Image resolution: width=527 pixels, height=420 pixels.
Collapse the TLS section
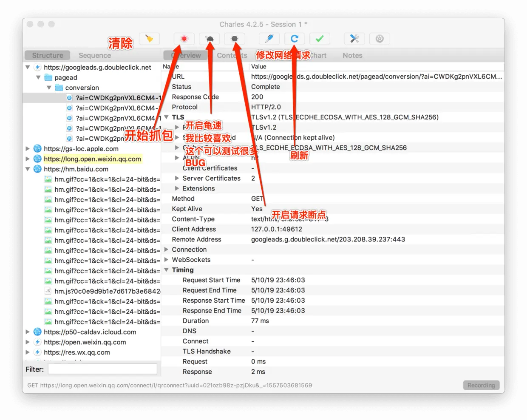pyautogui.click(x=167, y=117)
